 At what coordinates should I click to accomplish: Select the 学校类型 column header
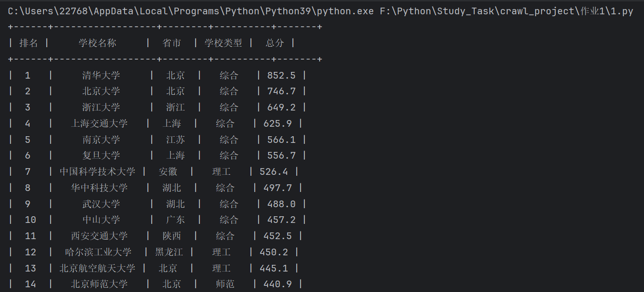click(x=223, y=43)
